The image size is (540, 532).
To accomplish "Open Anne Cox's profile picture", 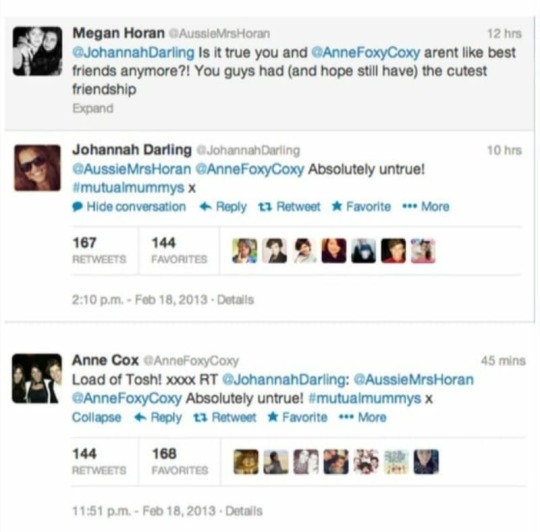I will (x=37, y=378).
